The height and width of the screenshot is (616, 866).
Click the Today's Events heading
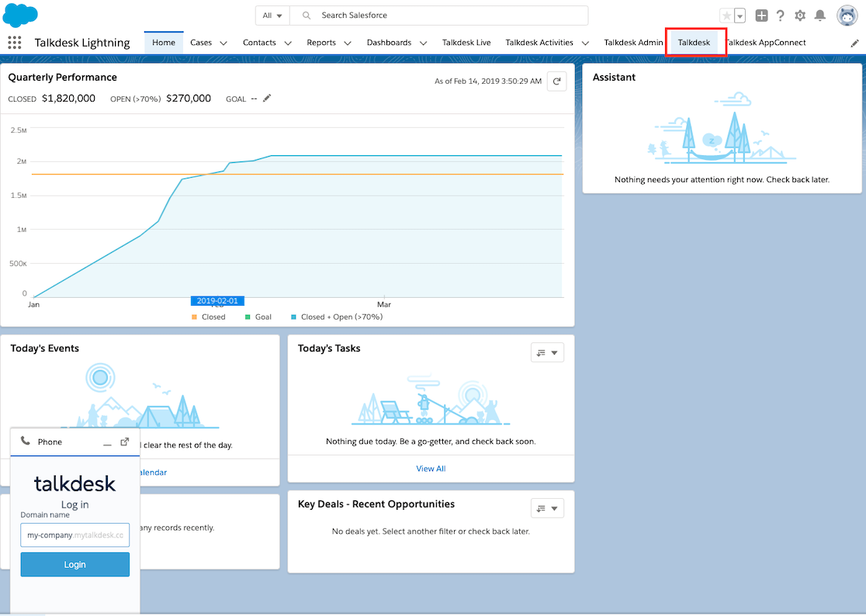coord(45,348)
